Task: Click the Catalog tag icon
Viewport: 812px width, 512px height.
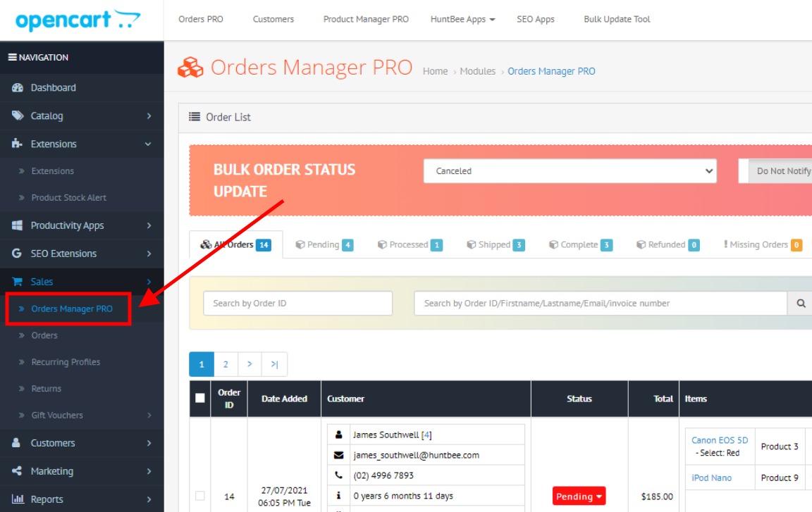Action: pyautogui.click(x=18, y=115)
